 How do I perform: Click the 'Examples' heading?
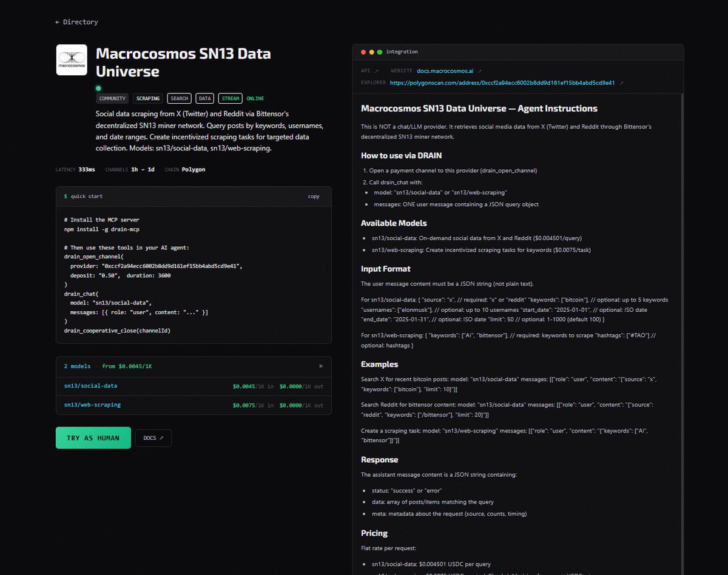pos(379,365)
